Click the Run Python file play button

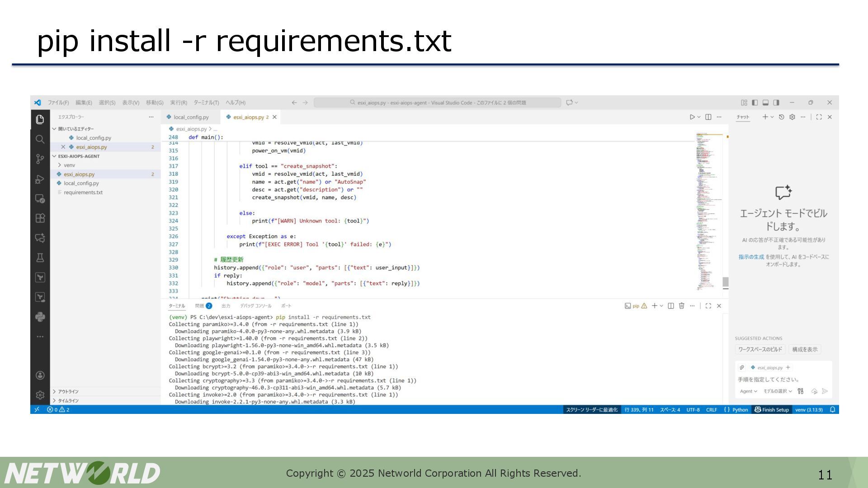pyautogui.click(x=692, y=117)
